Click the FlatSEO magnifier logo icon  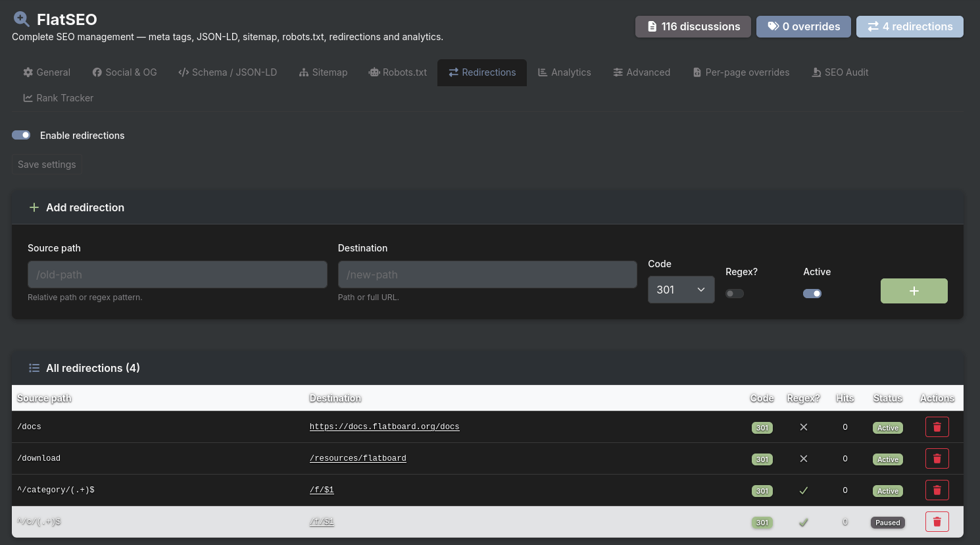pyautogui.click(x=22, y=19)
